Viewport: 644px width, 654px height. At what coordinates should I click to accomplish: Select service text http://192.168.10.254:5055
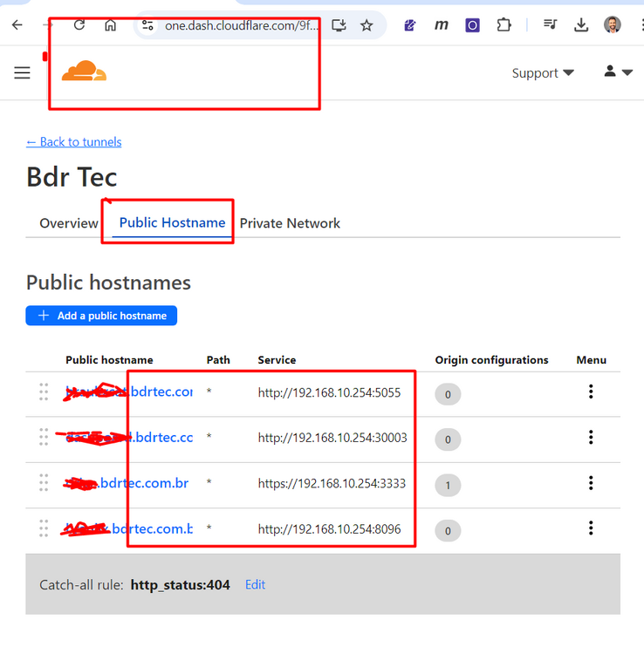(x=329, y=392)
